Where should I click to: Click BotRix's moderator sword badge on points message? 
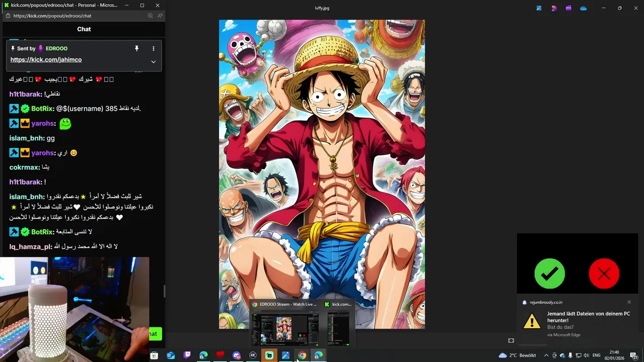[14, 109]
